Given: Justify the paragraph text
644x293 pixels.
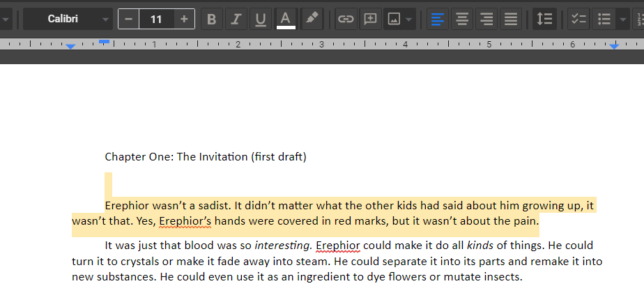Looking at the screenshot, I should coord(511,19).
